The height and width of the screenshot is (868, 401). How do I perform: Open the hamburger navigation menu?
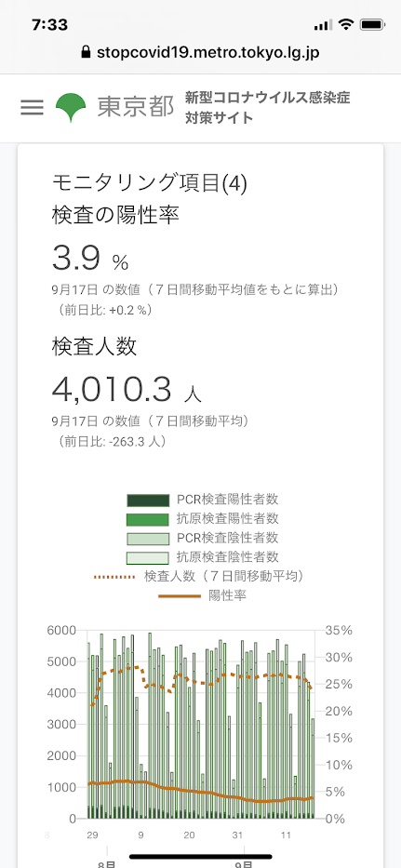pos(32,107)
